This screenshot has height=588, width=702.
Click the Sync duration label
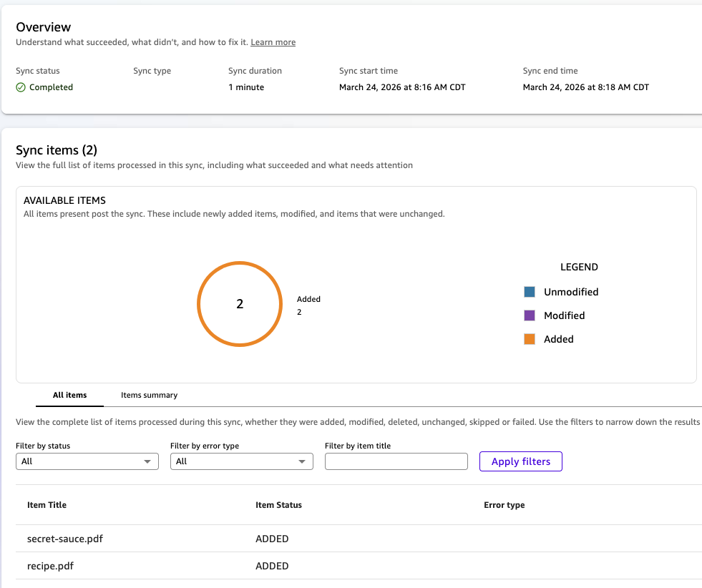tap(255, 71)
